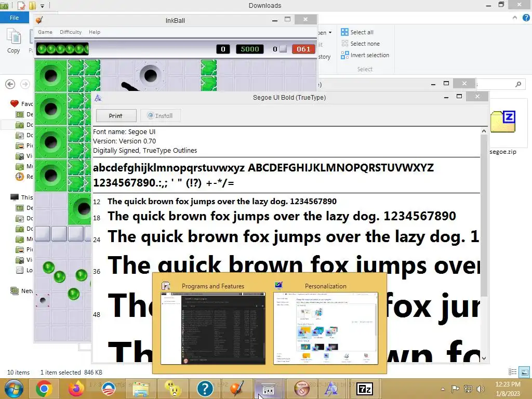Select the Personalization preview thumbnail
This screenshot has width=532, height=399.
point(326,328)
